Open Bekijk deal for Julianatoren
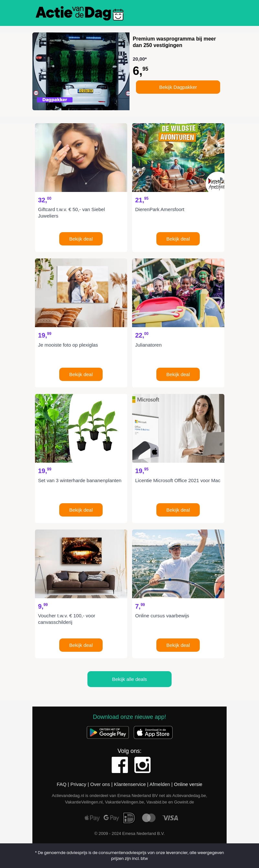Viewport: 259px width, 868px height. point(178,374)
